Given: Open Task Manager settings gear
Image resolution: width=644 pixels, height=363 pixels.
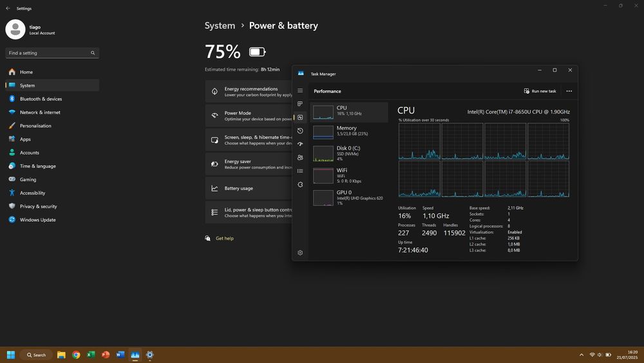Looking at the screenshot, I should [x=300, y=253].
